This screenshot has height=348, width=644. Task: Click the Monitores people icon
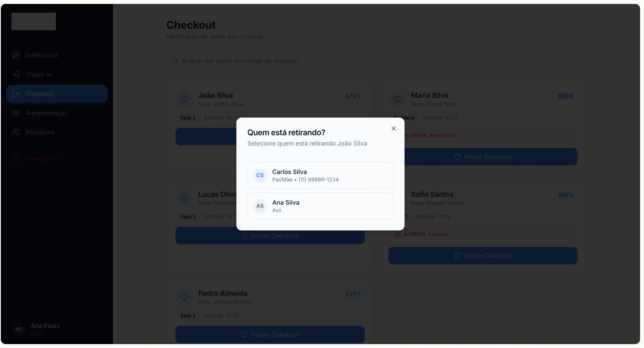(x=16, y=132)
